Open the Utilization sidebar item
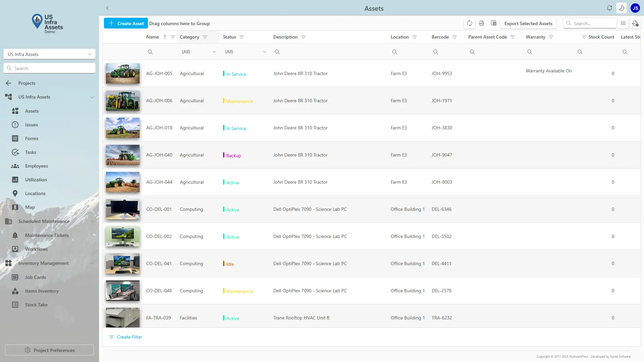644x362 pixels. tap(36, 180)
